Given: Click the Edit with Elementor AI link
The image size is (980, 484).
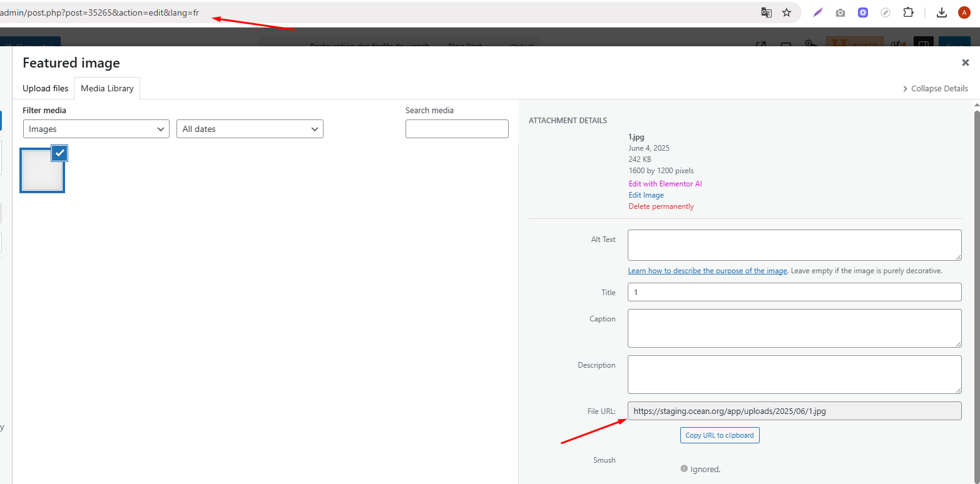Looking at the screenshot, I should pyautogui.click(x=665, y=184).
